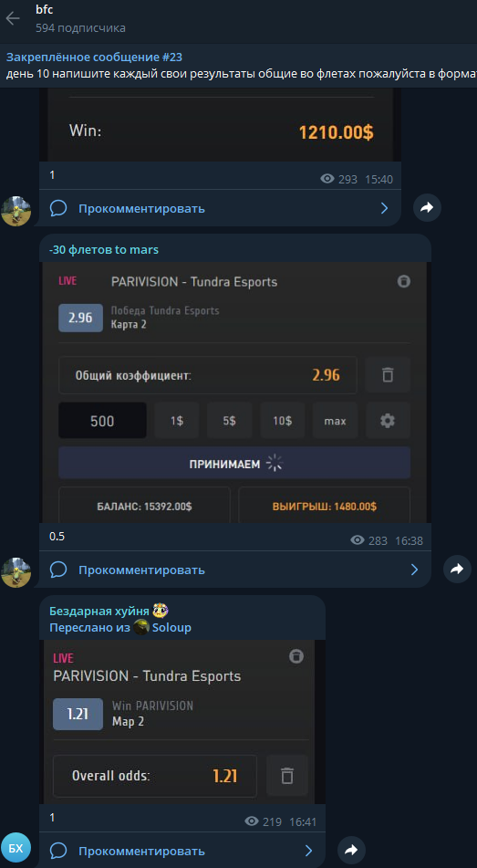Click round trash icon on English bet header
The height and width of the screenshot is (868, 477).
click(x=296, y=656)
